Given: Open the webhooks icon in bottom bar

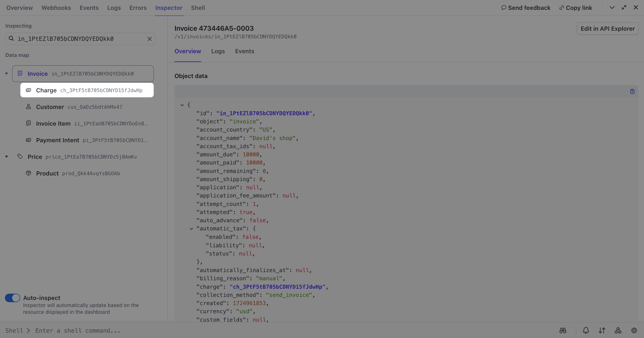Looking at the screenshot, I should [618, 330].
